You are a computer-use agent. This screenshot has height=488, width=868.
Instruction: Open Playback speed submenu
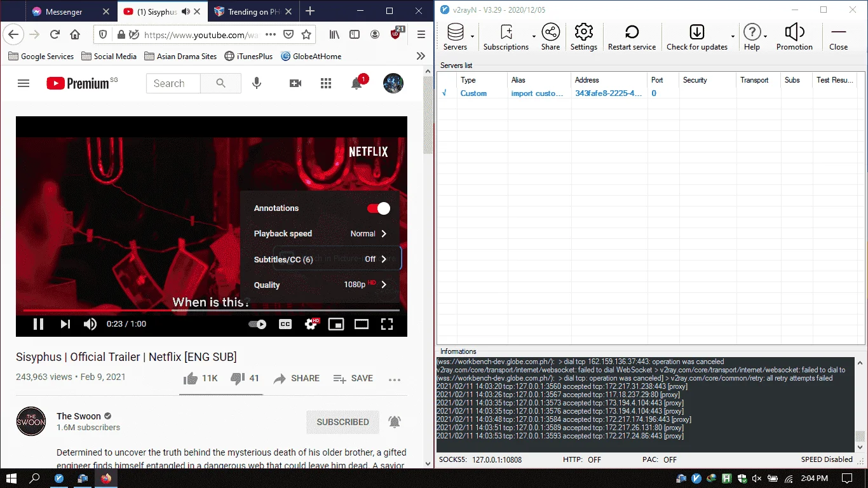pyautogui.click(x=321, y=234)
